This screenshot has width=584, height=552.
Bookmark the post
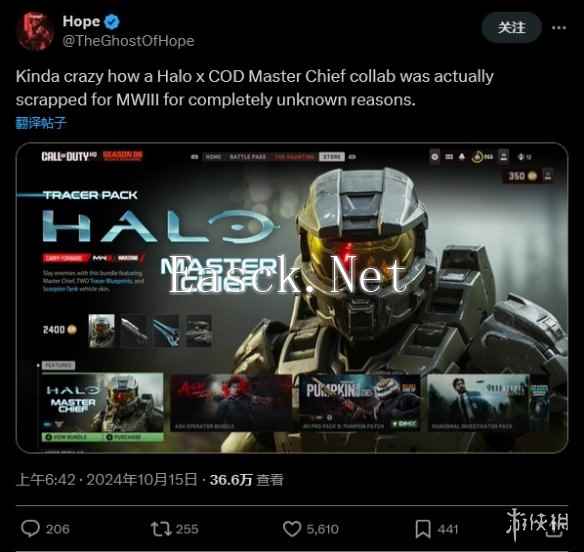pos(423,529)
